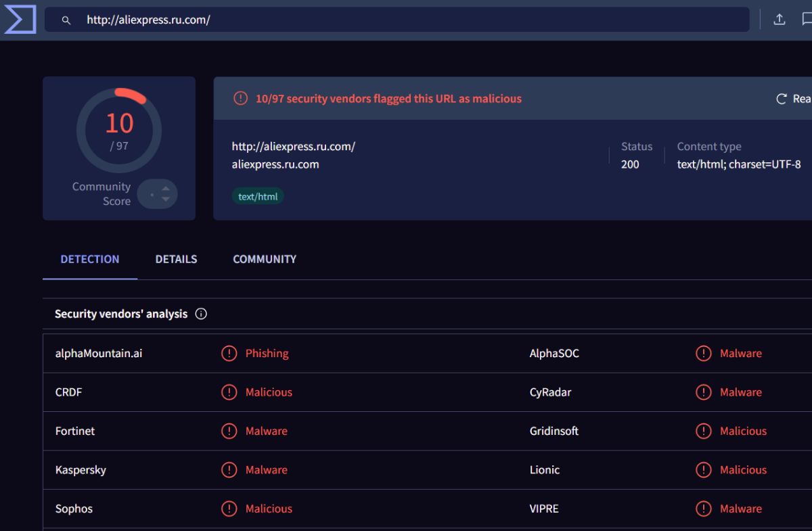Image resolution: width=812 pixels, height=531 pixels.
Task: Click the text/html tag badge
Action: (258, 196)
